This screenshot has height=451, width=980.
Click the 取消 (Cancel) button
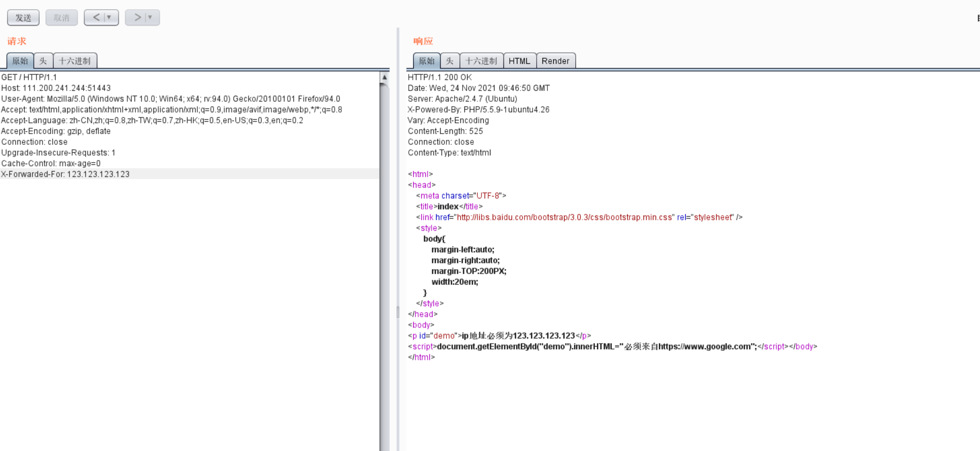tap(61, 18)
